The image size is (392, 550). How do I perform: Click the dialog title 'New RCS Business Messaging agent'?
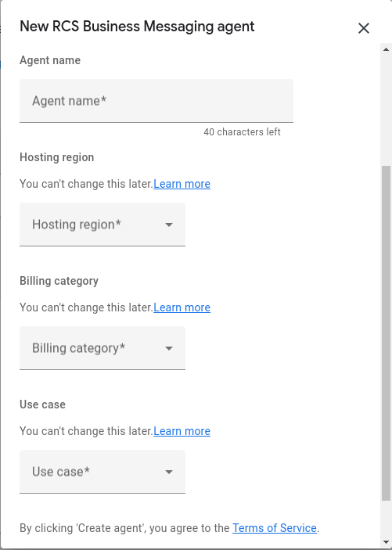(137, 27)
